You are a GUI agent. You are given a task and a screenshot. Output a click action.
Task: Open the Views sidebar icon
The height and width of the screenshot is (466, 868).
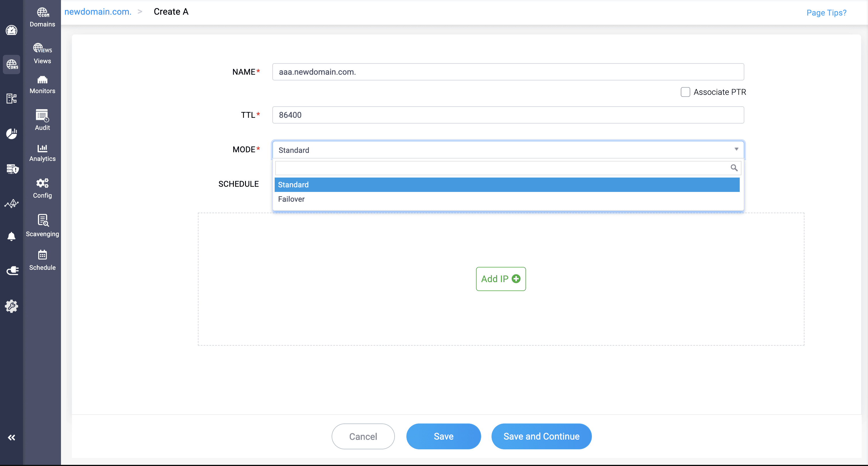(x=42, y=48)
